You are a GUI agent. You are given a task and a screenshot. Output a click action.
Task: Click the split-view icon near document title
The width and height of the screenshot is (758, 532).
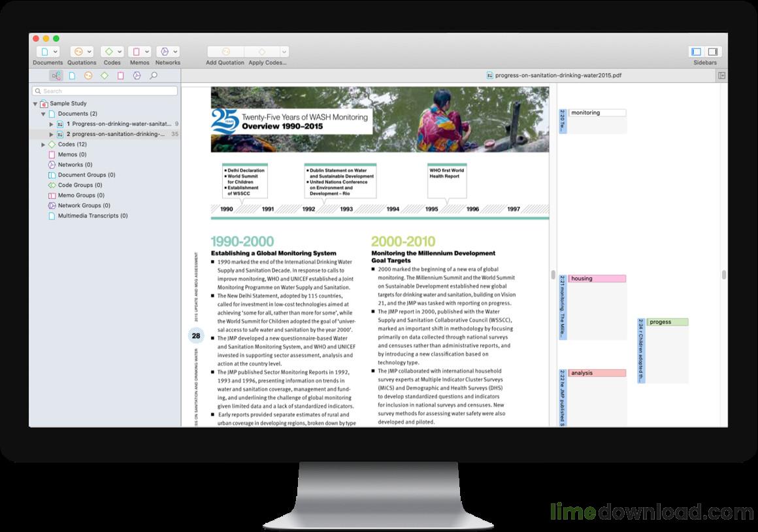coord(722,75)
